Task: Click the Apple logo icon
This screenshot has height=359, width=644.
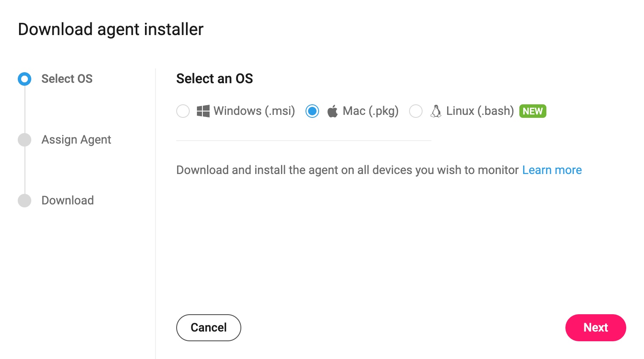Action: [x=333, y=112]
